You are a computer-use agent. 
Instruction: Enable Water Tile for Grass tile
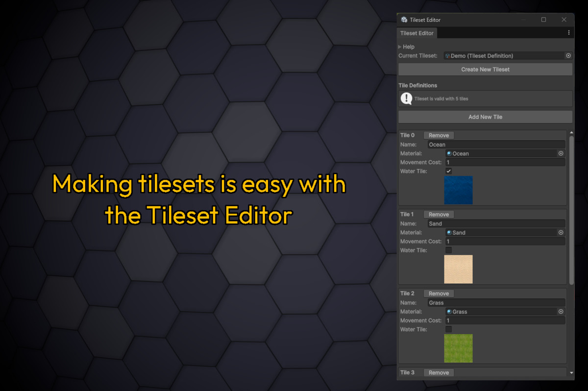(x=448, y=329)
